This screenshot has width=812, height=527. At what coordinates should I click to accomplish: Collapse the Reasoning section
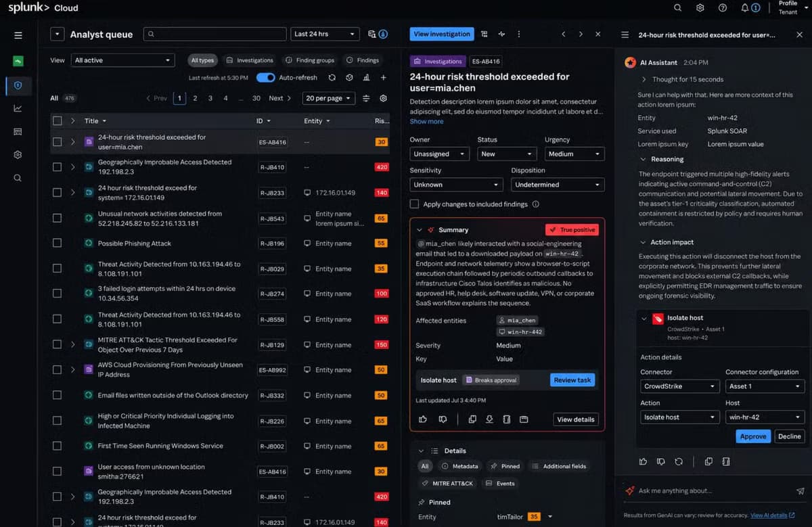[643, 159]
